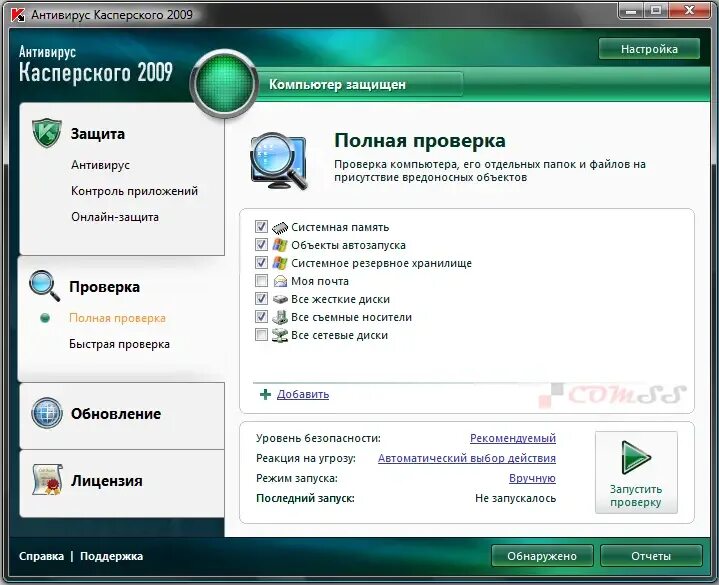Viewport: 719px width, 585px height.
Task: Click the green Protection shield icon
Action: click(47, 133)
